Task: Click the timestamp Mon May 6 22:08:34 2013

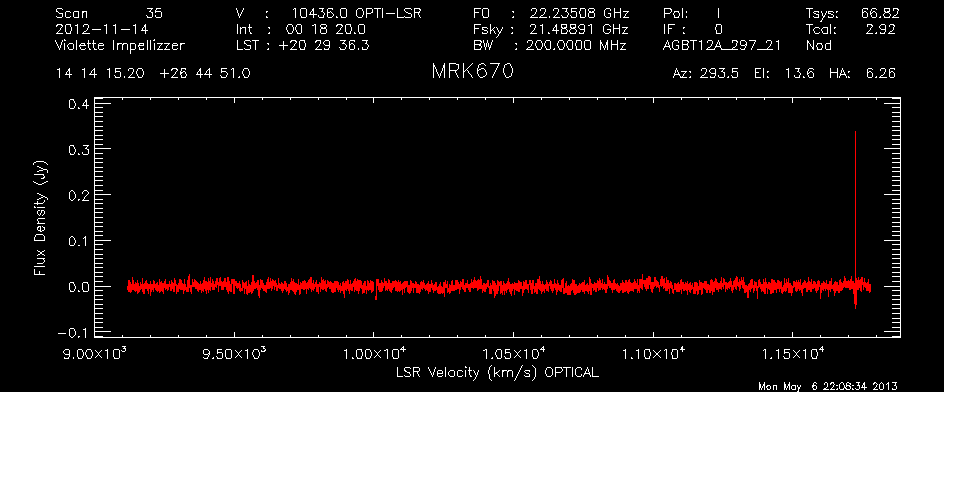Action: [x=828, y=386]
